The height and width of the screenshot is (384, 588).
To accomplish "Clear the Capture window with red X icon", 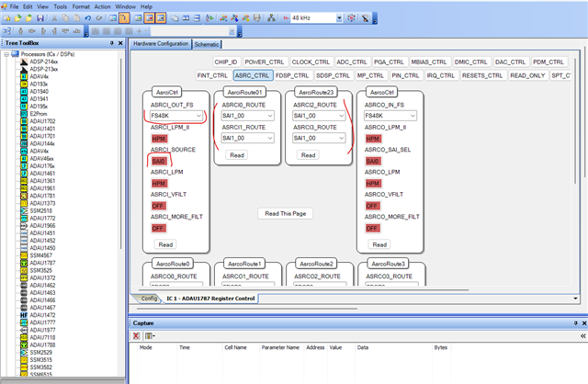I will (136, 335).
